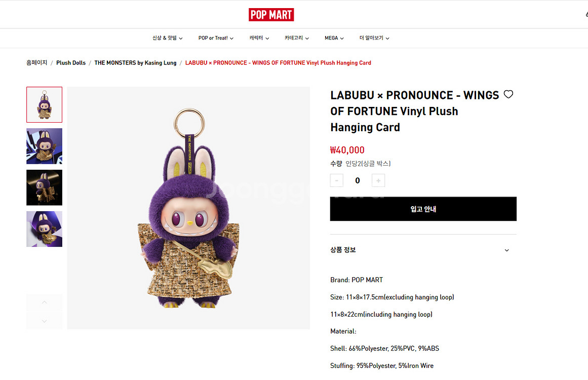Show previous thumbnails with up arrow
This screenshot has height=380, width=588.
(44, 302)
